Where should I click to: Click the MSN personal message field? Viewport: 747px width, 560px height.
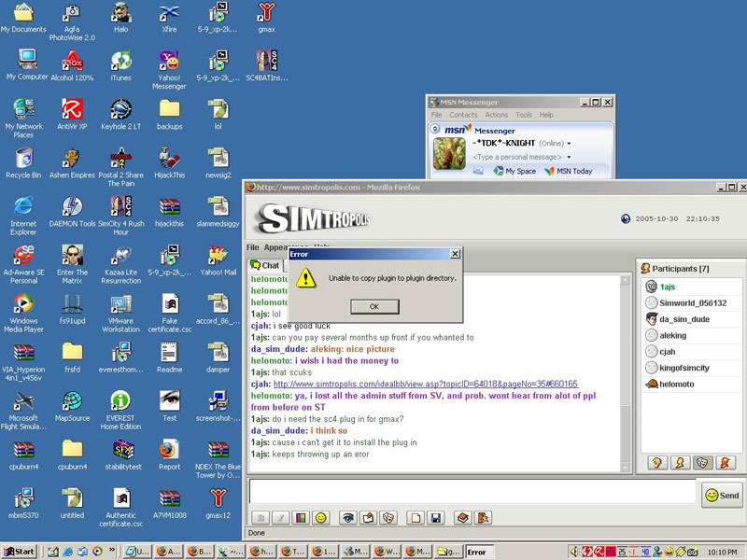point(517,157)
